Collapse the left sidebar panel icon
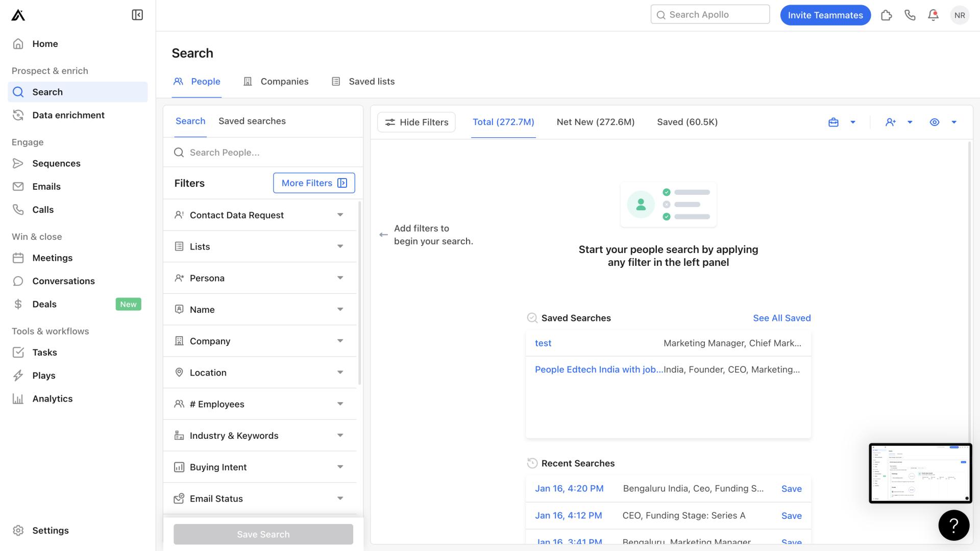This screenshot has height=551, width=980. pyautogui.click(x=137, y=15)
